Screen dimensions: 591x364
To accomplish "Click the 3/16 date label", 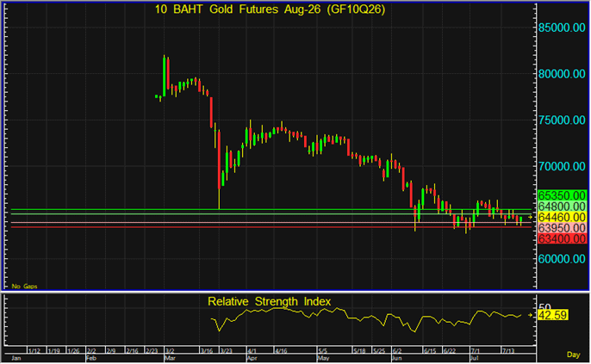I will [x=207, y=351].
